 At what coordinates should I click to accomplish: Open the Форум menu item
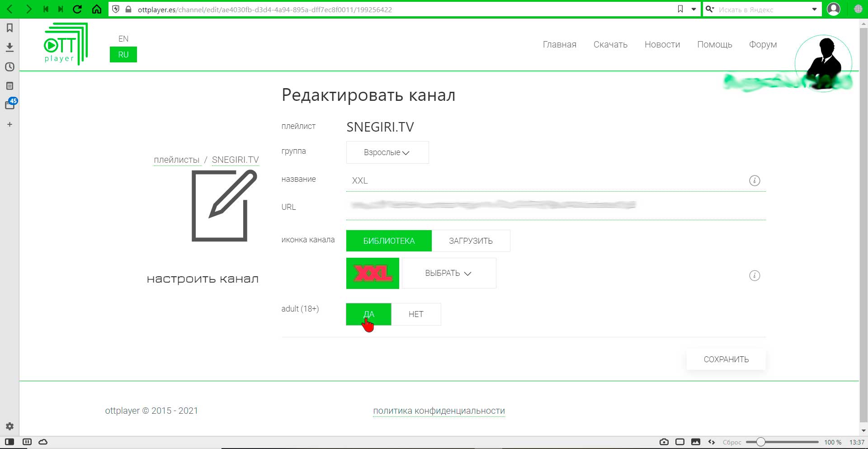tap(763, 44)
